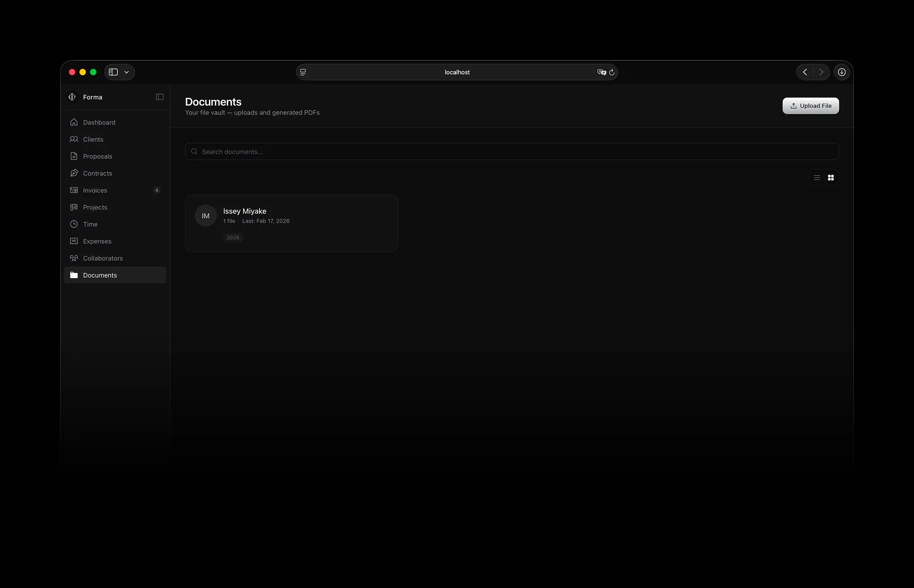Focus the Search documents field

pyautogui.click(x=512, y=151)
